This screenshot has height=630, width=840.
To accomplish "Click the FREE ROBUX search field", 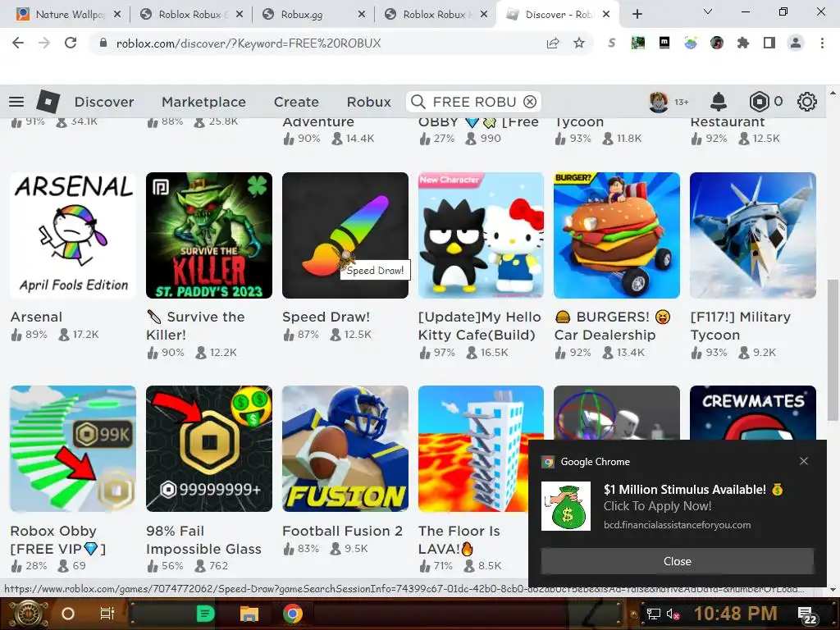I will [x=474, y=102].
